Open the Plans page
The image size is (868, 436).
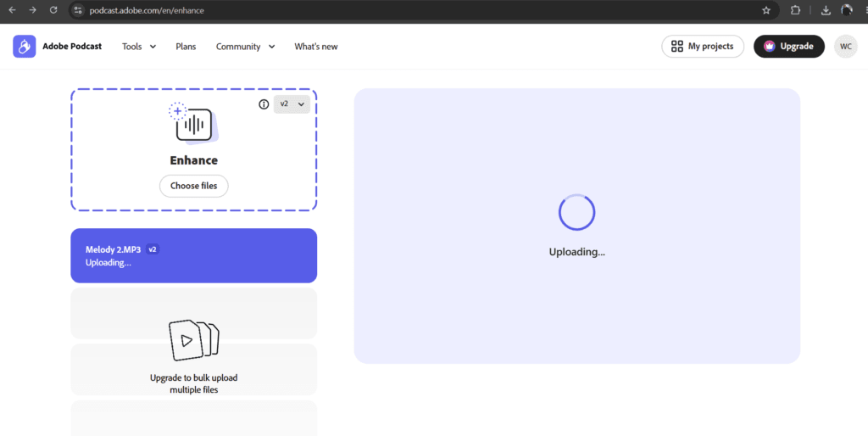(186, 47)
